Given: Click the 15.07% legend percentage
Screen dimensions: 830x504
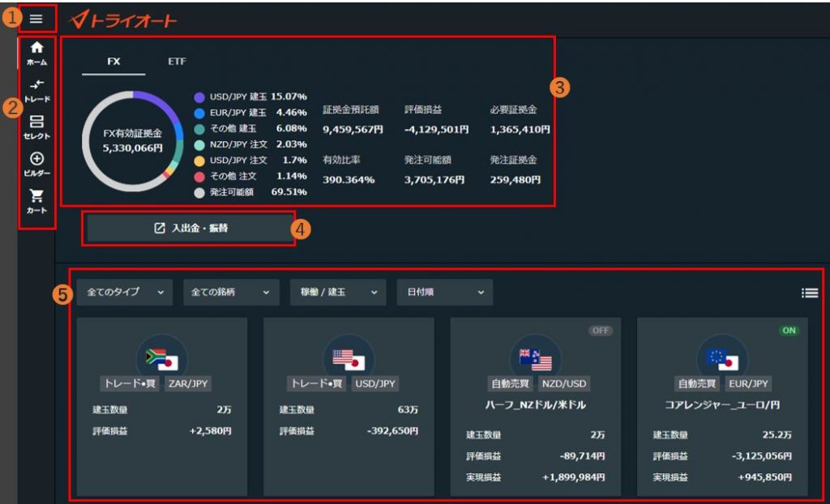Looking at the screenshot, I should click(x=289, y=96).
